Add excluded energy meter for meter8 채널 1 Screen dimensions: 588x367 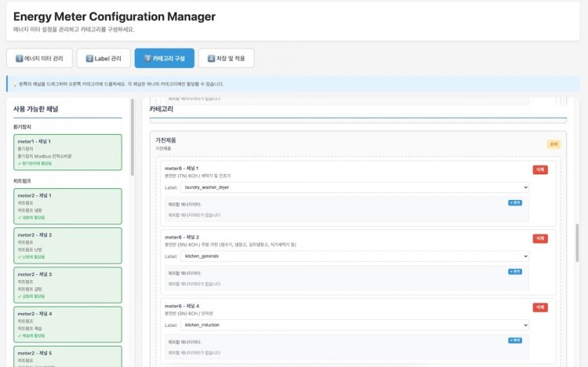[514, 202]
